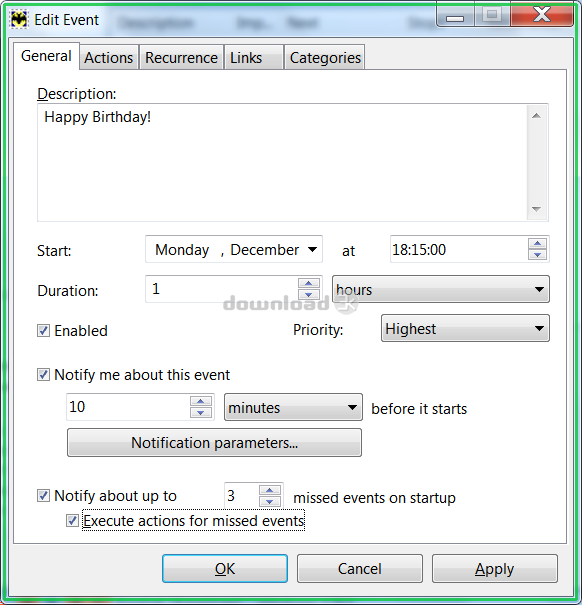The height and width of the screenshot is (605, 582).
Task: Decrease duration value using down spinner
Action: [x=308, y=294]
